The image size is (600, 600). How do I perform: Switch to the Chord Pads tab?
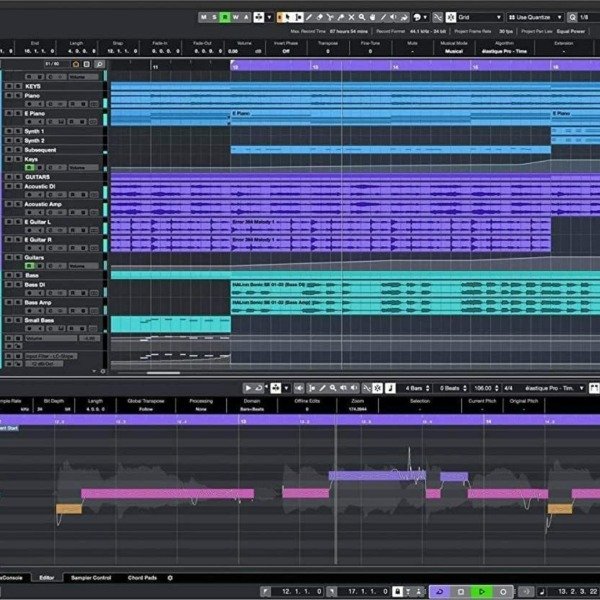click(x=141, y=578)
